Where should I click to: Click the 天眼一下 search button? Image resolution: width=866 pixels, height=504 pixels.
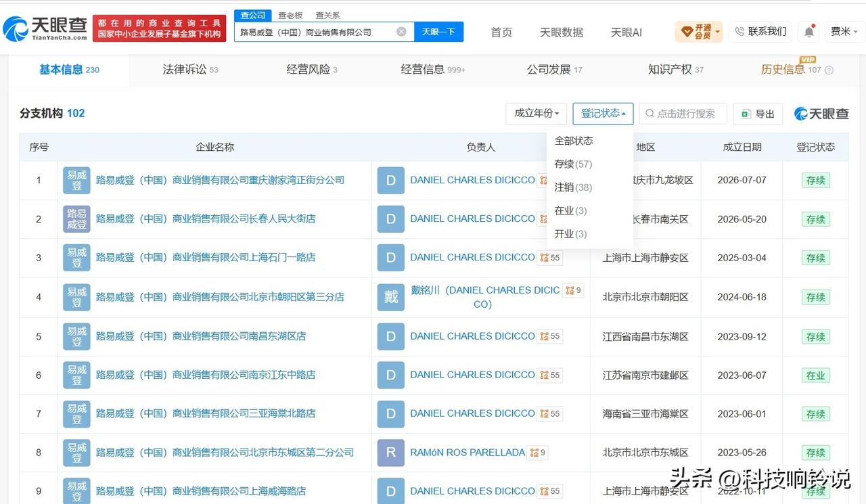click(x=438, y=32)
